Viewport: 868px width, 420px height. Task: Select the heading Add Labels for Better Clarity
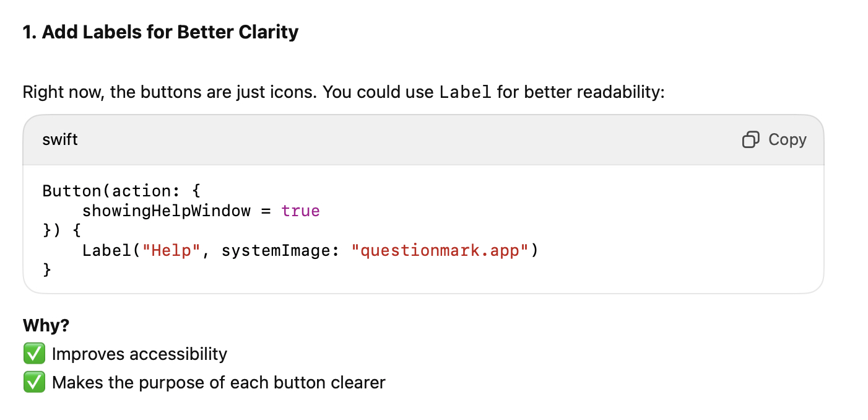click(160, 31)
